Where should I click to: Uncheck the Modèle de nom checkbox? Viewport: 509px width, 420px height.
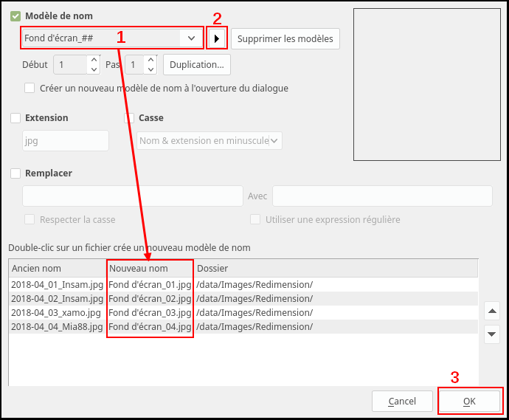tap(15, 16)
